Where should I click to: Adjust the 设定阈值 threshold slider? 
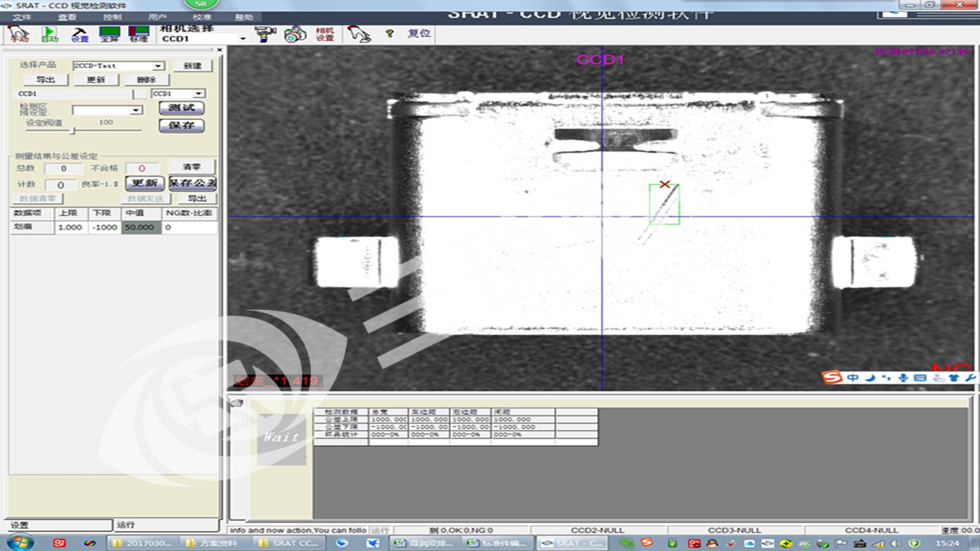click(x=73, y=131)
